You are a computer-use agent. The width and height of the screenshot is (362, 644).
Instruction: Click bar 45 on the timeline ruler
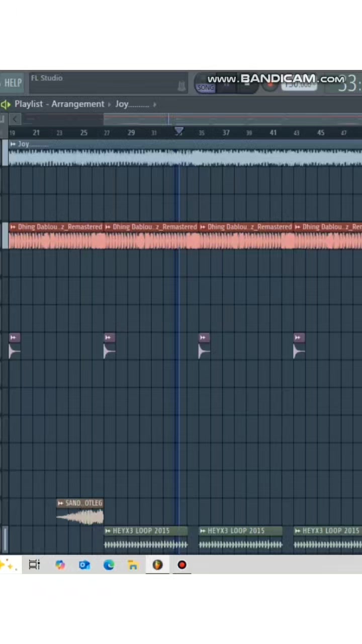pyautogui.click(x=321, y=133)
